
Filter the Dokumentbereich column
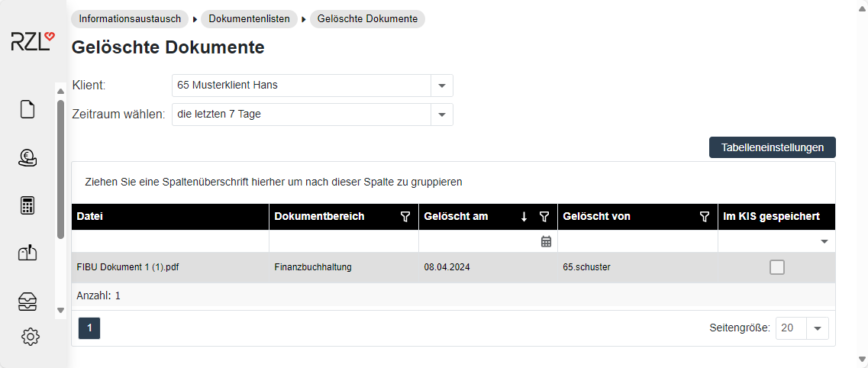(x=405, y=217)
